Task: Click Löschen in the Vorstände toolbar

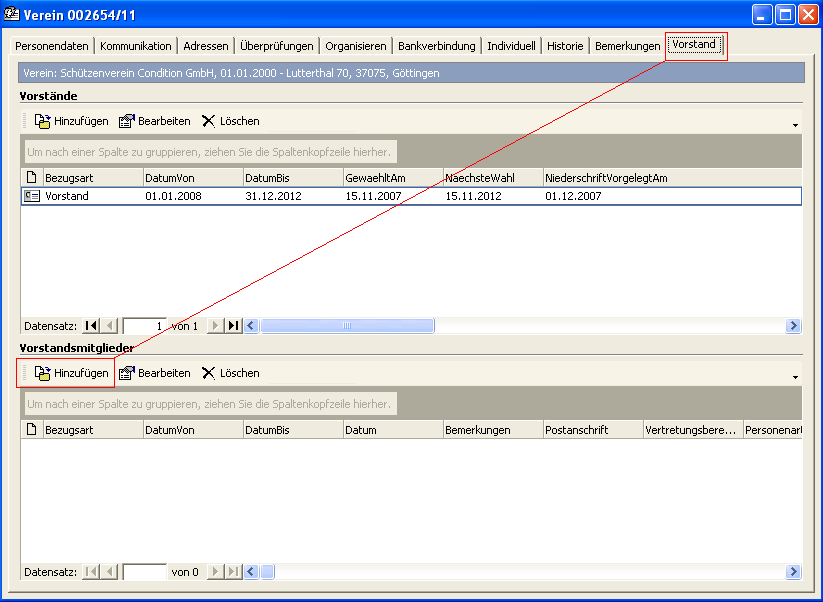Action: click(230, 121)
